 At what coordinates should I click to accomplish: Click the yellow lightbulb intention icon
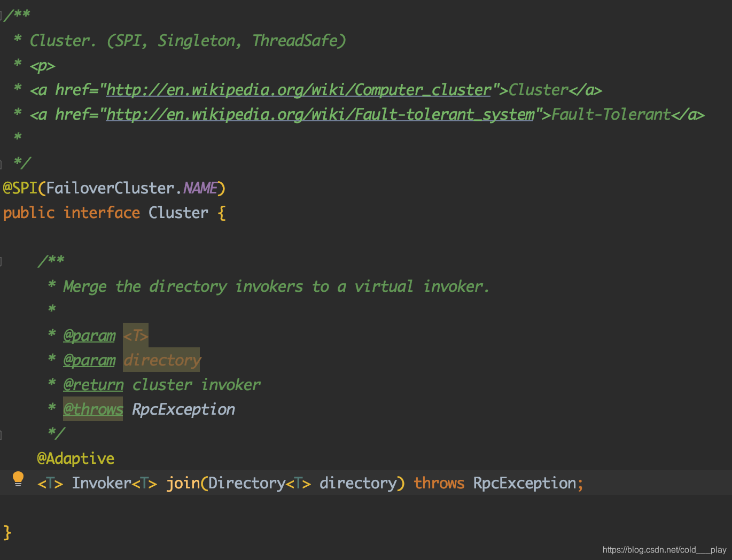(x=18, y=479)
